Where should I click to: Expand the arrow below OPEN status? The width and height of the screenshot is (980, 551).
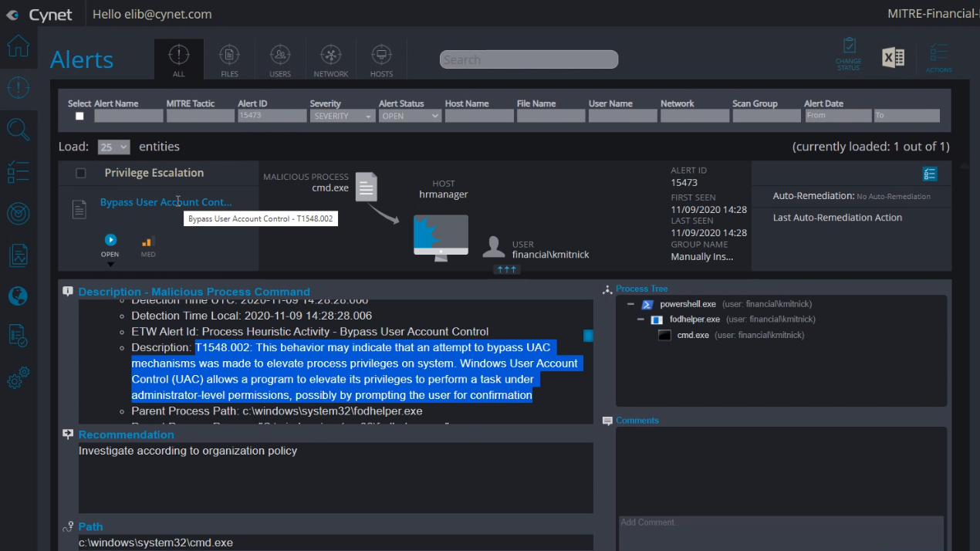[x=110, y=264]
